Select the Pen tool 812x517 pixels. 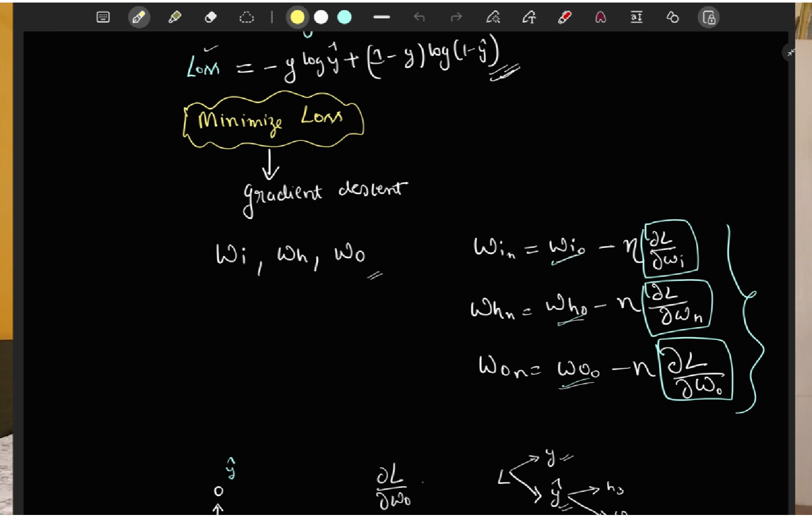coord(139,18)
